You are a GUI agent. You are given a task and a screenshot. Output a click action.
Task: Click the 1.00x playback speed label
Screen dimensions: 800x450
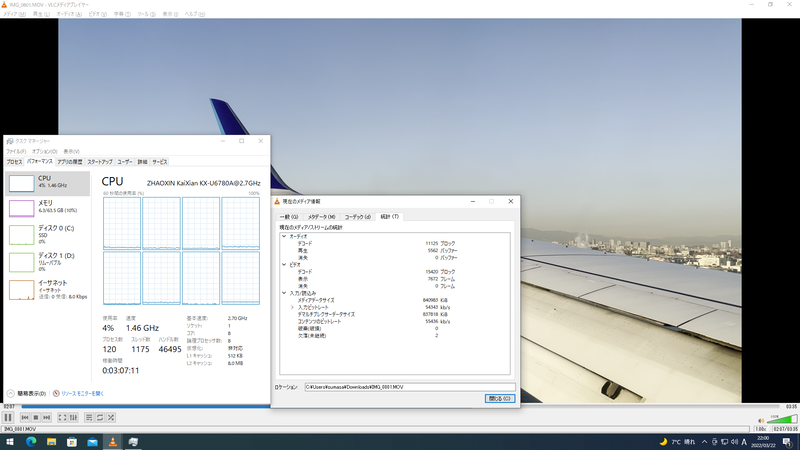[x=761, y=429]
